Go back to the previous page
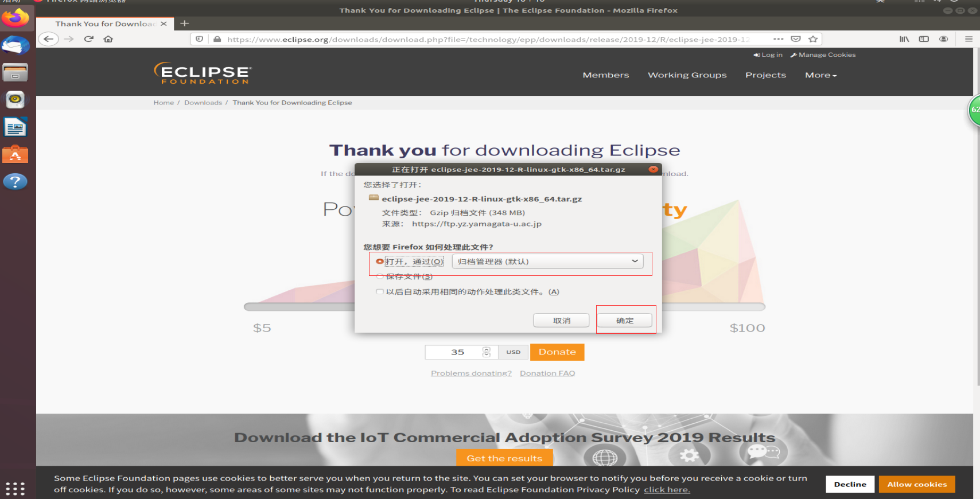980x499 pixels. click(x=49, y=39)
